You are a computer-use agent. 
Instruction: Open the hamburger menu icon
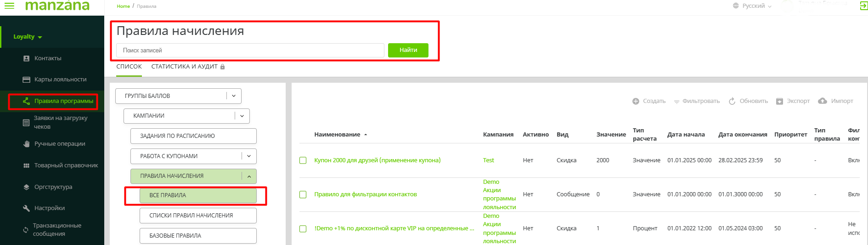(x=9, y=6)
